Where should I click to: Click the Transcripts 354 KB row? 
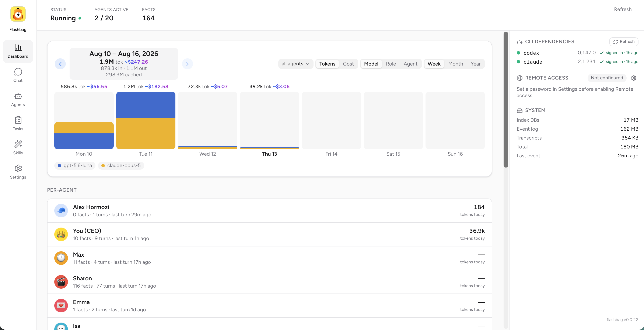click(x=577, y=138)
